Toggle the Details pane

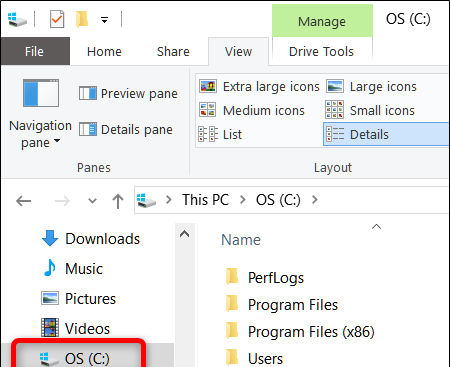(126, 130)
